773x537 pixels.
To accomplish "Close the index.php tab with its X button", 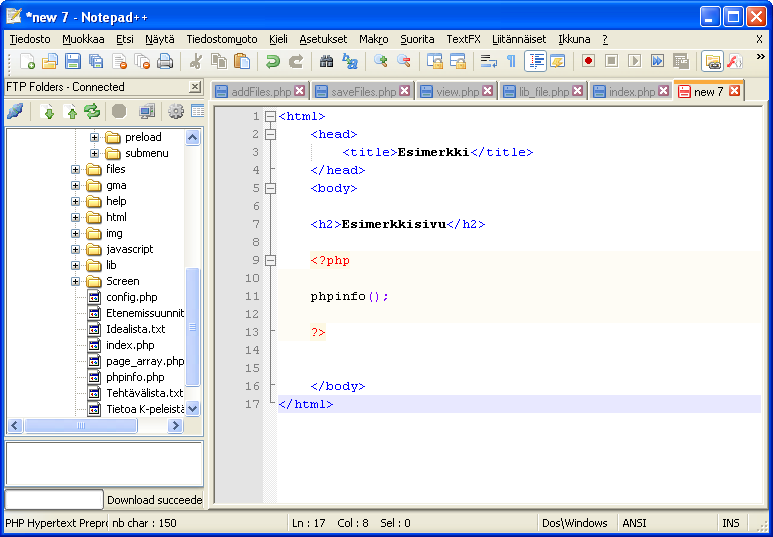I will coord(664,91).
